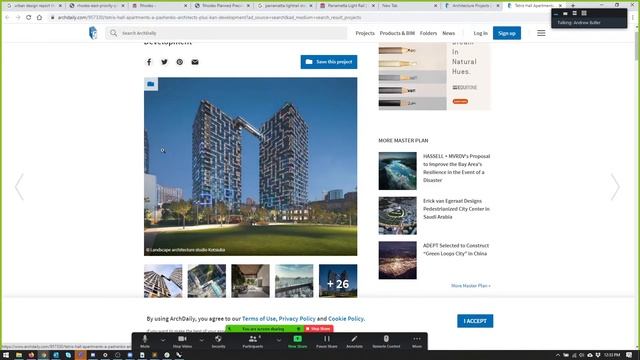
Task: Click the Search ArchDaily field
Action: 227,33
